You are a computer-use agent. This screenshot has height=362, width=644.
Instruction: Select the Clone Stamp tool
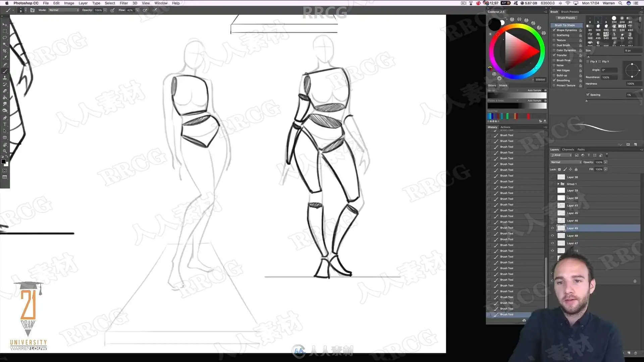click(5, 78)
